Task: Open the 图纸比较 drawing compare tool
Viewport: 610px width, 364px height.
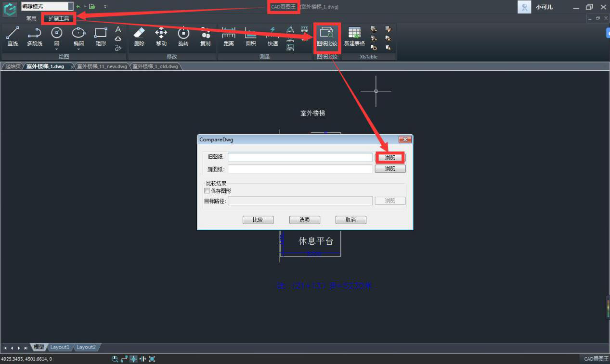Action: [327, 37]
